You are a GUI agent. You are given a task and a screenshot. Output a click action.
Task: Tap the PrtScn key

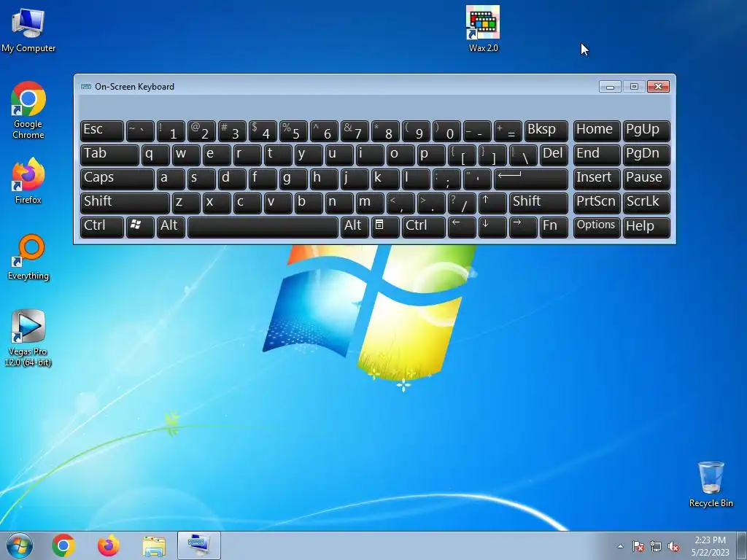597,203
